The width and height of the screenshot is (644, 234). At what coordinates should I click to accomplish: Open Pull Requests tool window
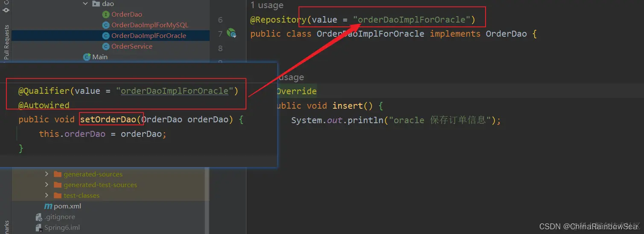pyautogui.click(x=6, y=42)
